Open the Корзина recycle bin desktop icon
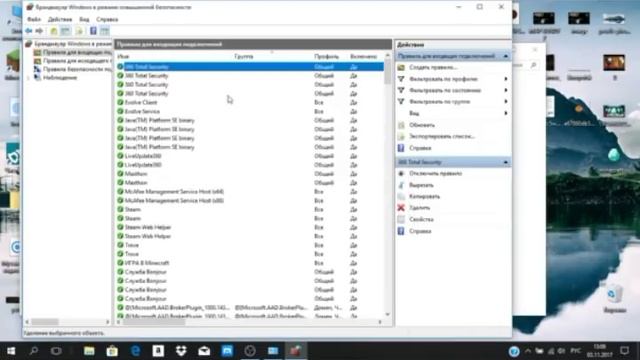Viewport: 640px width, 360px height. pyautogui.click(x=614, y=299)
